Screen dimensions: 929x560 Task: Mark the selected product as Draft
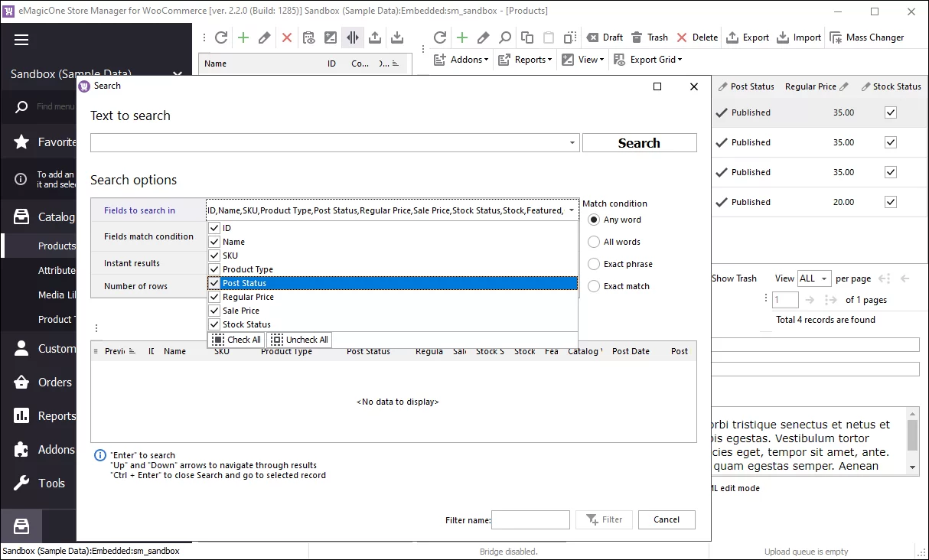tap(604, 37)
